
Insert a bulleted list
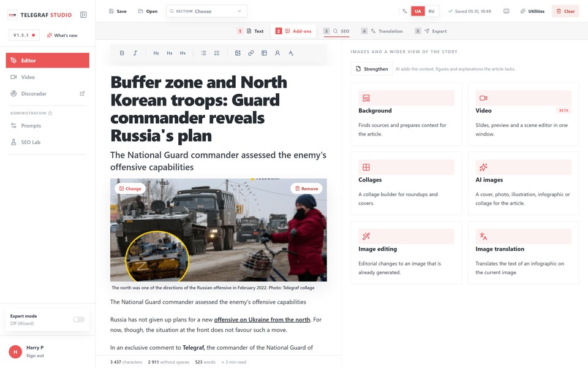click(x=203, y=53)
